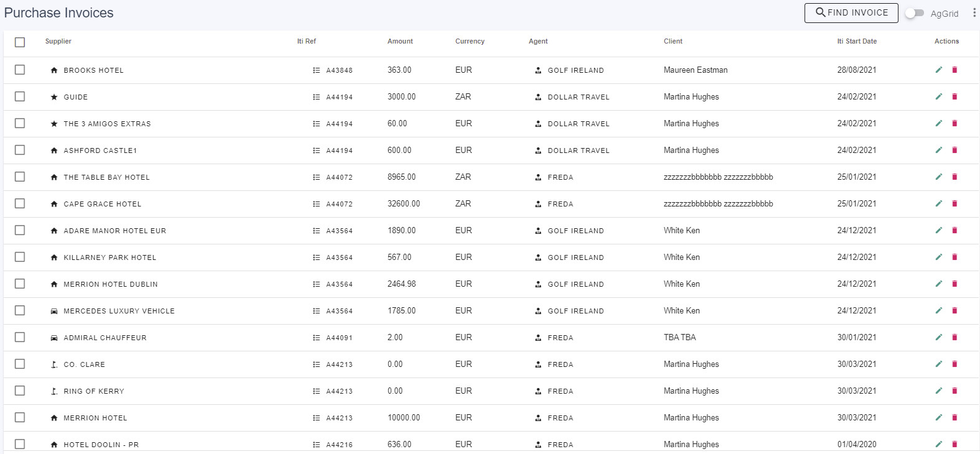Viewport: 980px width, 454px height.
Task: Check Adare Manor Hotel EUR checkbox
Action: coord(20,230)
